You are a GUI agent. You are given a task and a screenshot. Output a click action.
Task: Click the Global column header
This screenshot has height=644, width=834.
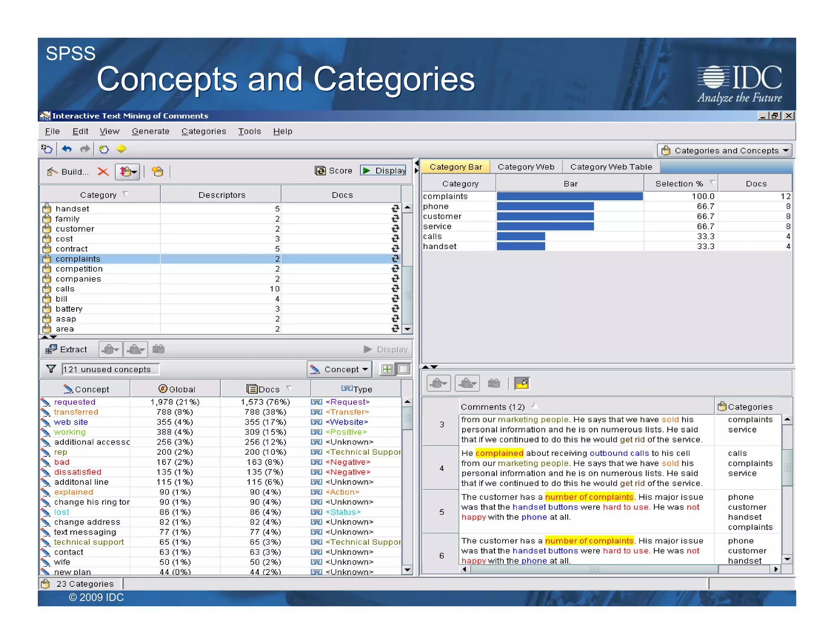[x=175, y=389]
